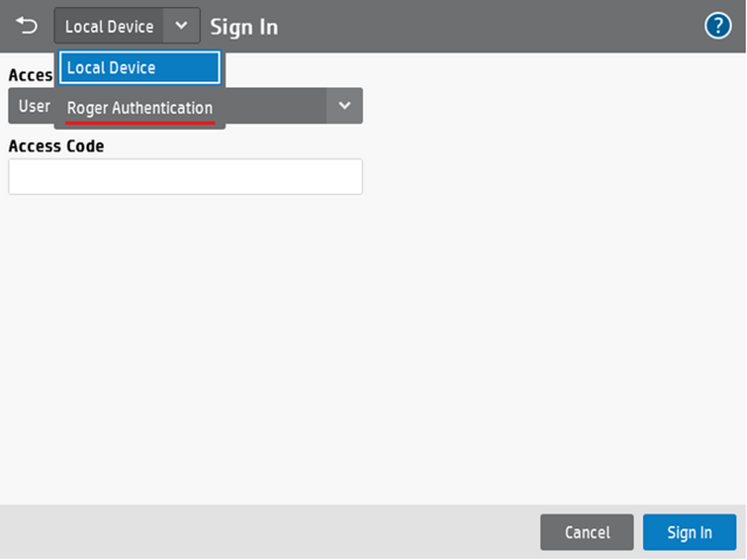
Task: Click the blue Sign In button
Action: click(689, 532)
